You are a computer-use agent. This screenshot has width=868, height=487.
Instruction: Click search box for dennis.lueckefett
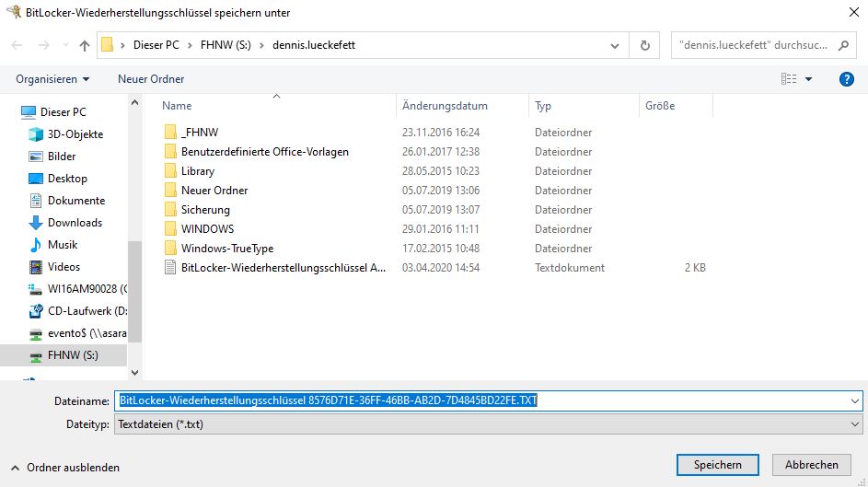tap(753, 45)
